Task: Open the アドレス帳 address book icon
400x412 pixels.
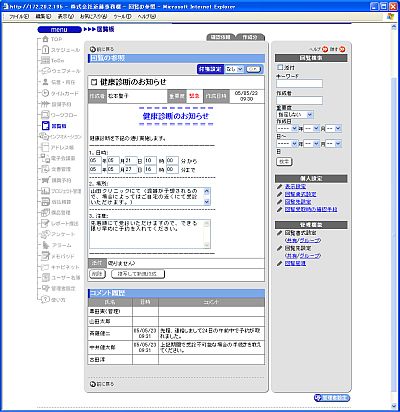Action: 45,147
